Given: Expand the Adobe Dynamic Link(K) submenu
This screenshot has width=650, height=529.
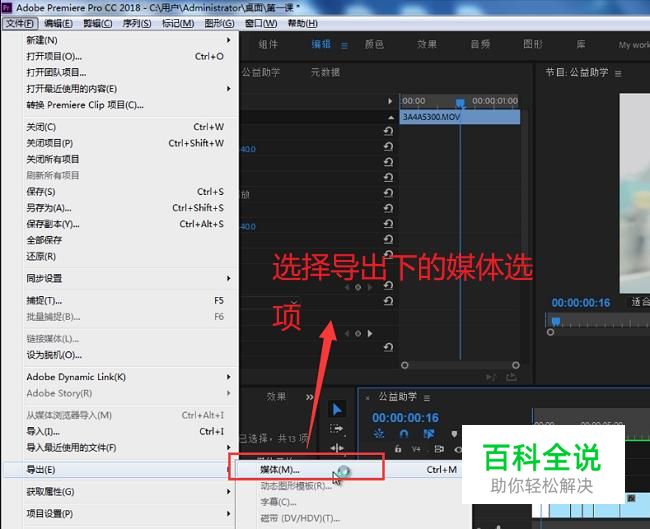Looking at the screenshot, I should point(228,377).
